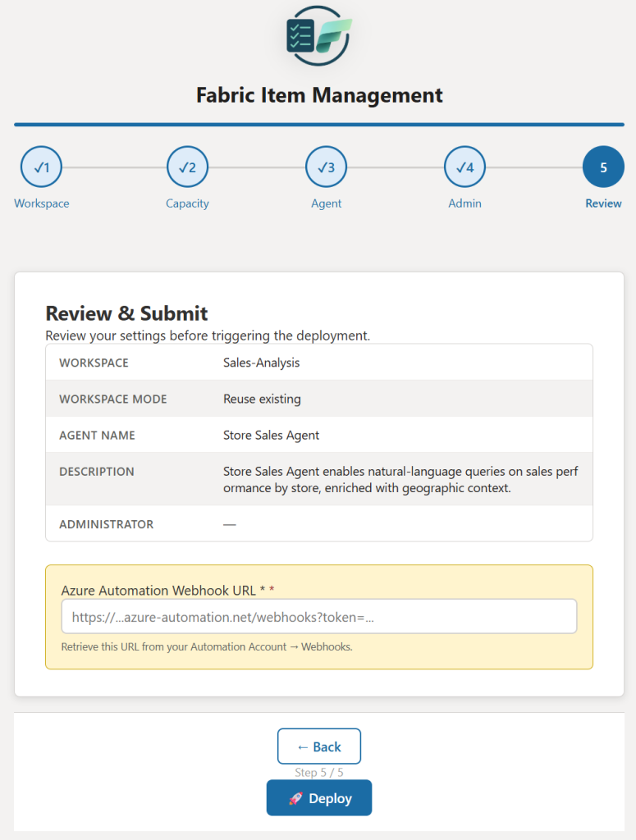Click the agent description text

pos(401,479)
